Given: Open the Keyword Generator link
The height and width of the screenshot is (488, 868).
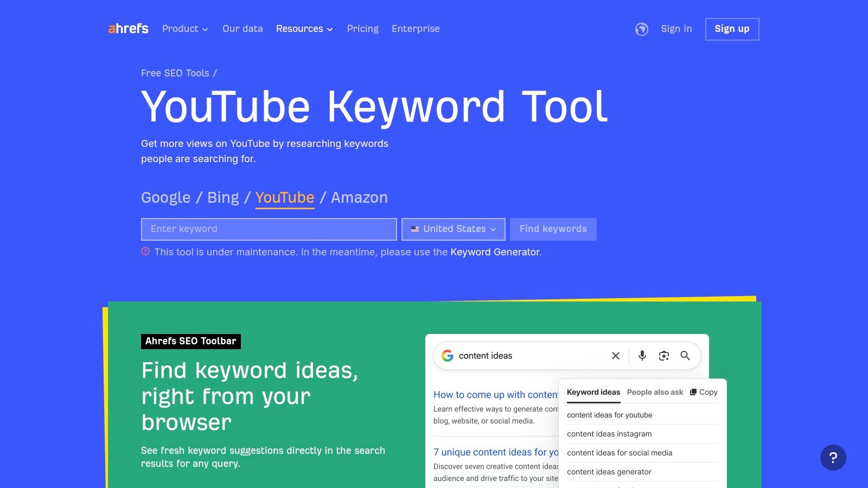Looking at the screenshot, I should point(495,252).
